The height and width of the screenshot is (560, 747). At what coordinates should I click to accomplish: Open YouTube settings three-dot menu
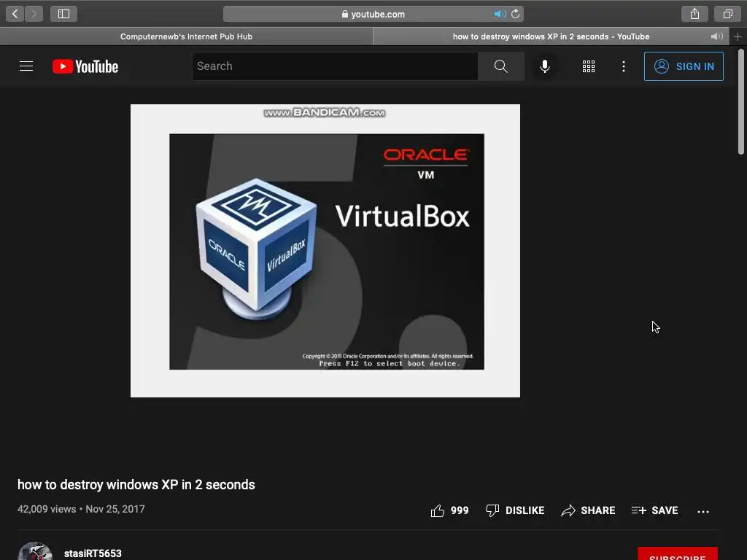point(624,66)
